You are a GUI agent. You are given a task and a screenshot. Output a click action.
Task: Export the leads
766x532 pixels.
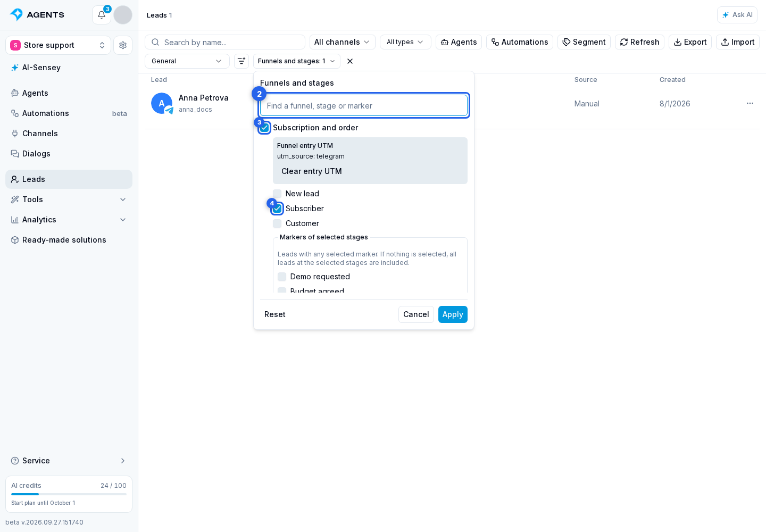[x=690, y=42]
